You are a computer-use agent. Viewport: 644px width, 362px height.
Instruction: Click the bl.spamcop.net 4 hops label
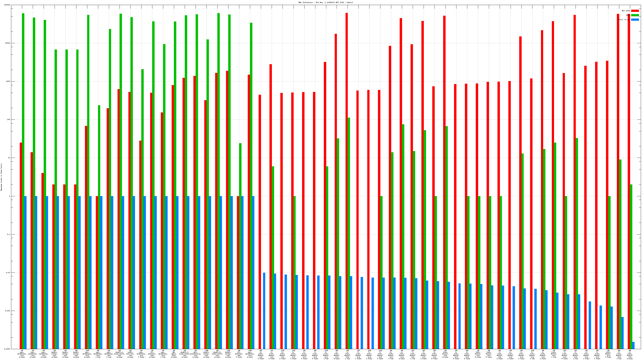pos(239,354)
